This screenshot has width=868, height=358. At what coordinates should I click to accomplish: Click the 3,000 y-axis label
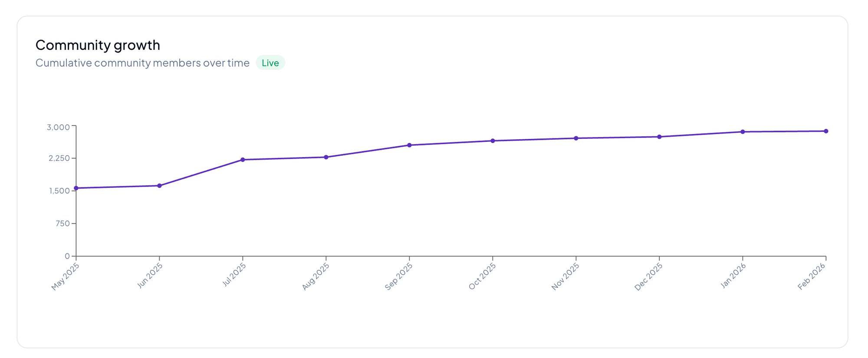tap(58, 127)
